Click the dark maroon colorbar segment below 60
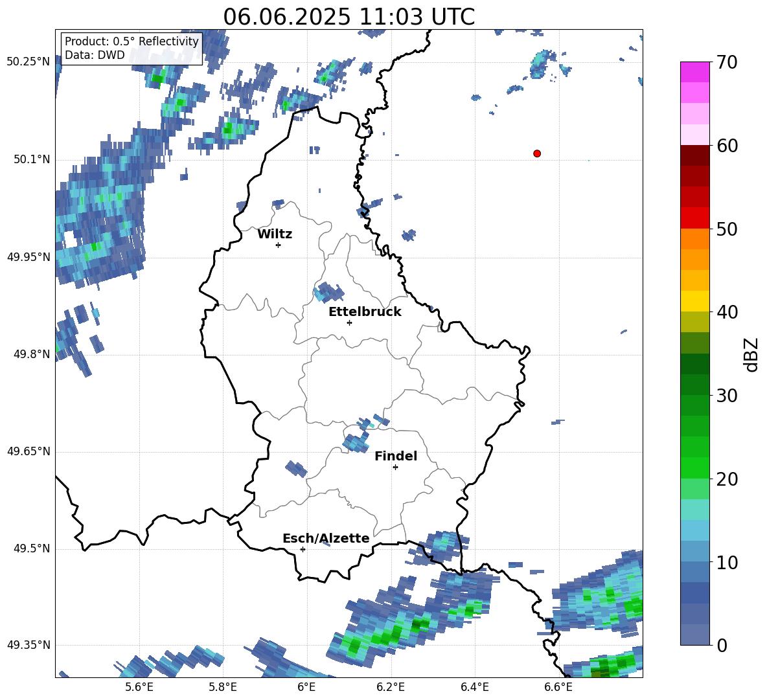Screen dimensions: 767x700 (694, 155)
